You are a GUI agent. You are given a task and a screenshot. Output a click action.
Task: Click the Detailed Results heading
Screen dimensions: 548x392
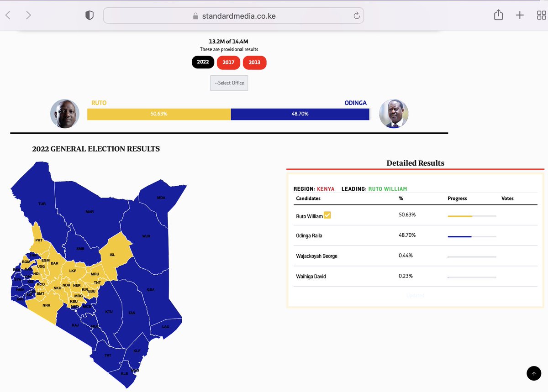point(415,163)
